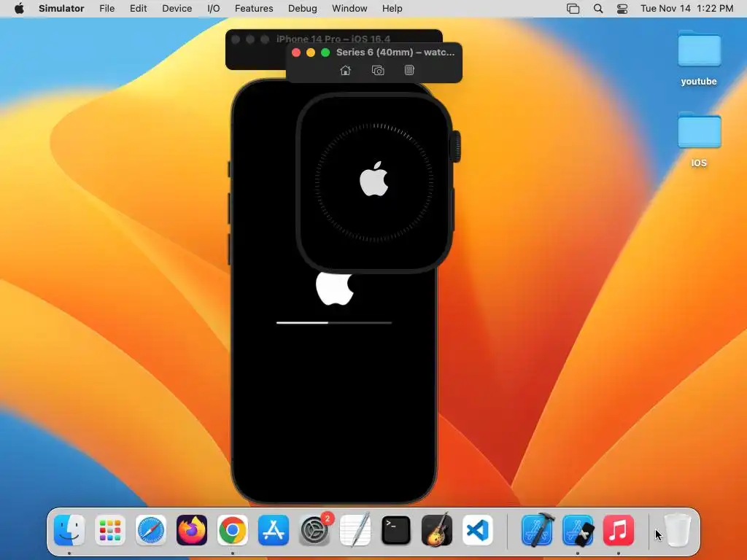Select the youtube folder on the desktop
This screenshot has width=747, height=560.
click(x=699, y=58)
